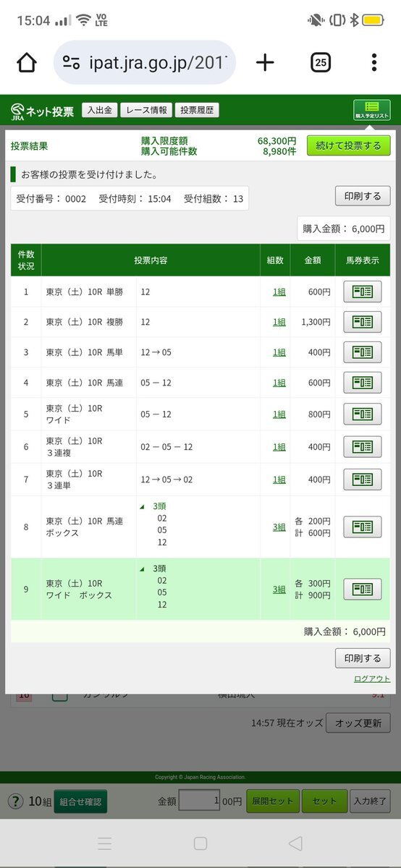Show ticket for row 7 3連単 bet
This screenshot has height=868, width=401.
362,479
